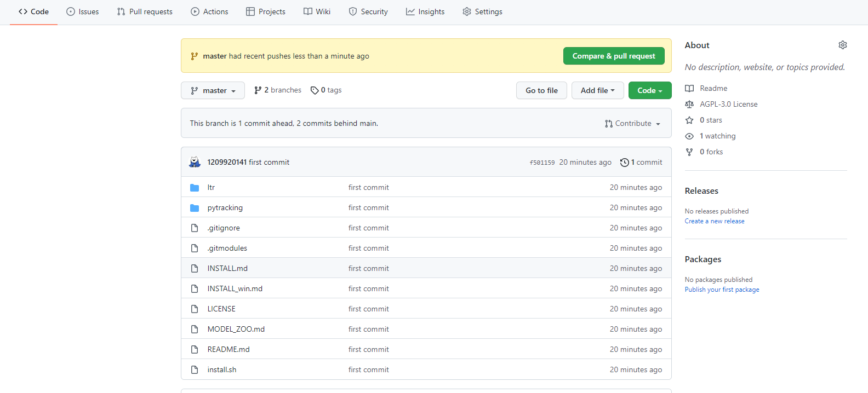Viewport: 868px width, 393px height.
Task: Open the Wiki tab
Action: click(x=317, y=11)
